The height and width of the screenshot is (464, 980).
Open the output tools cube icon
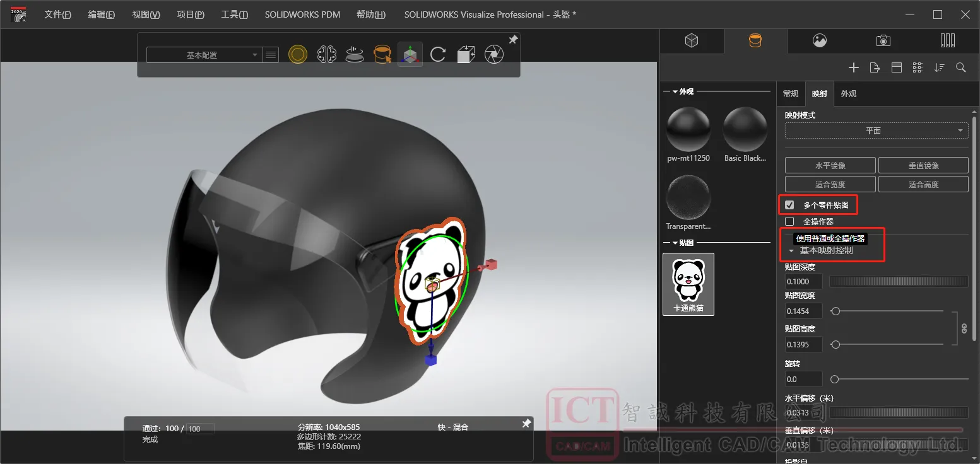coord(466,55)
